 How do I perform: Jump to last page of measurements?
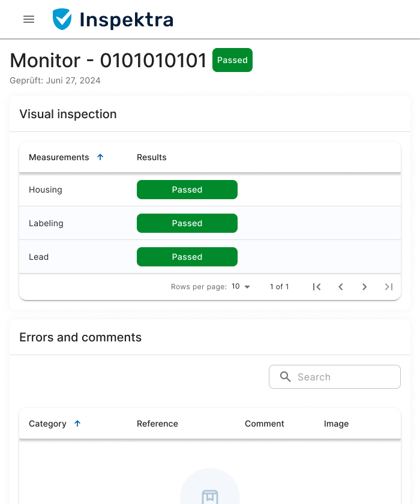(389, 287)
